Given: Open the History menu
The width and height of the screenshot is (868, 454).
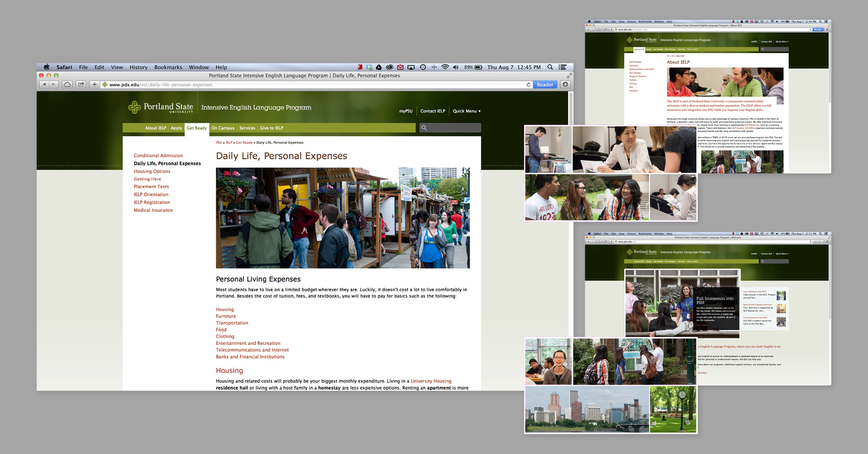Looking at the screenshot, I should pyautogui.click(x=138, y=67).
